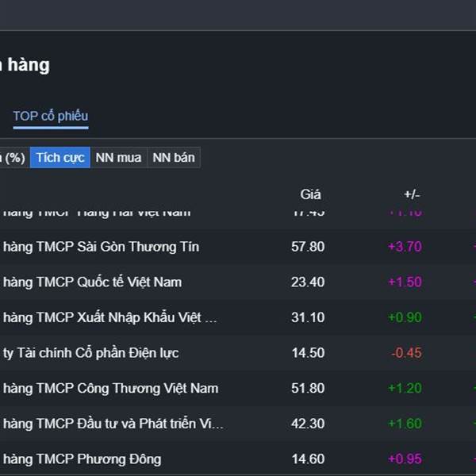Open Sài Gòn Thương Tín stock row
476x476 pixels.
(238, 247)
